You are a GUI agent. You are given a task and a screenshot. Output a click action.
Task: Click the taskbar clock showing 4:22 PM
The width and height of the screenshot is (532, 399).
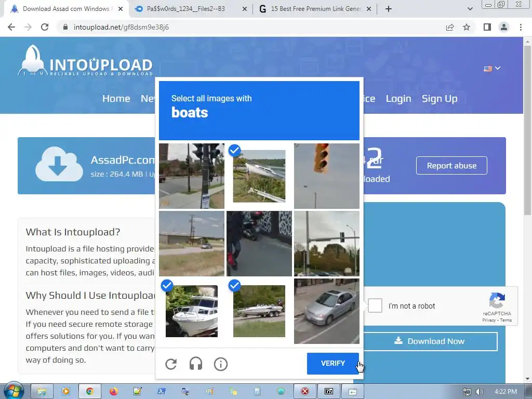pyautogui.click(x=506, y=392)
